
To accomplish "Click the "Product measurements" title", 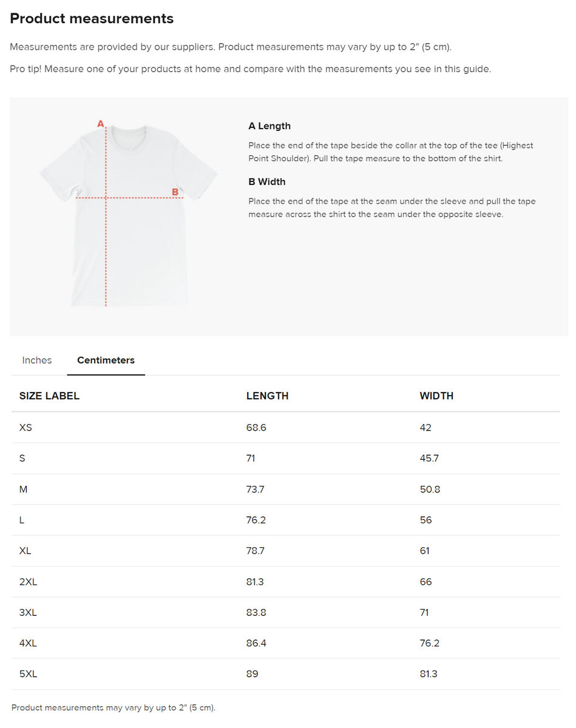I will (92, 19).
